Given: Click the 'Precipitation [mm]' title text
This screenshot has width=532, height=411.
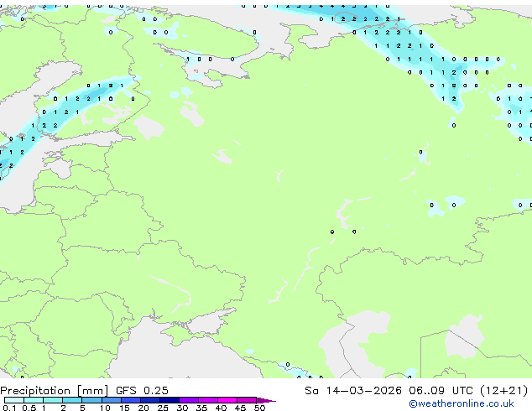Looking at the screenshot, I should click(x=55, y=391).
